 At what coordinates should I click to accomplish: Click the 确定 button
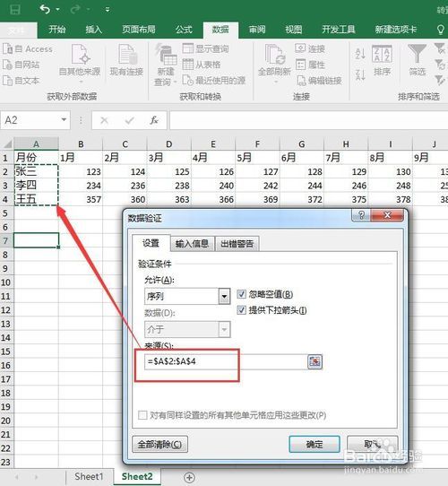pyautogui.click(x=314, y=445)
